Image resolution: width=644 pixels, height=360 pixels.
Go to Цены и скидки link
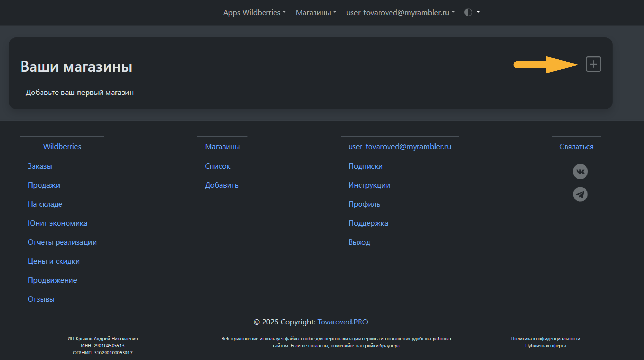pos(53,261)
